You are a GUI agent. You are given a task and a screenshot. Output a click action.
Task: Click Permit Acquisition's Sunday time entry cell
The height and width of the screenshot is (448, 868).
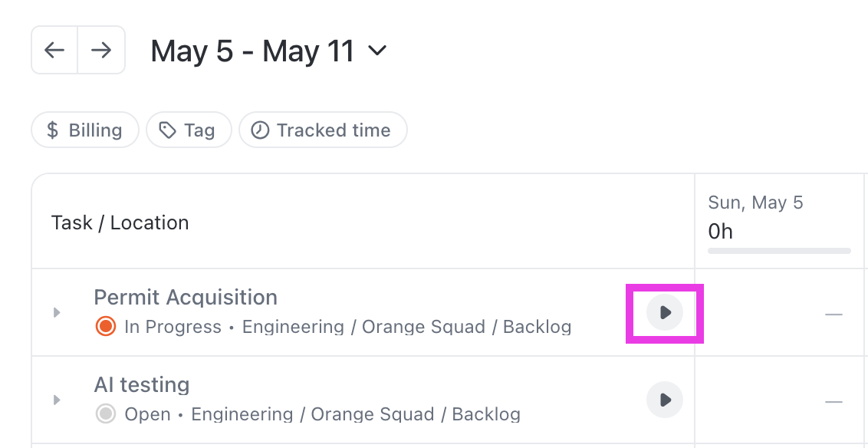click(x=778, y=314)
